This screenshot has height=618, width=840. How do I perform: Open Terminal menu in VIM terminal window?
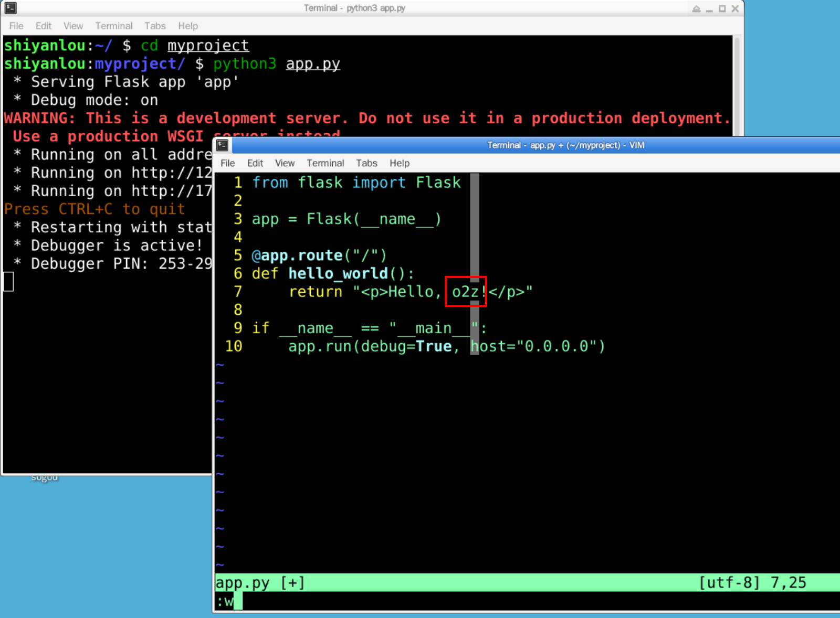tap(325, 163)
